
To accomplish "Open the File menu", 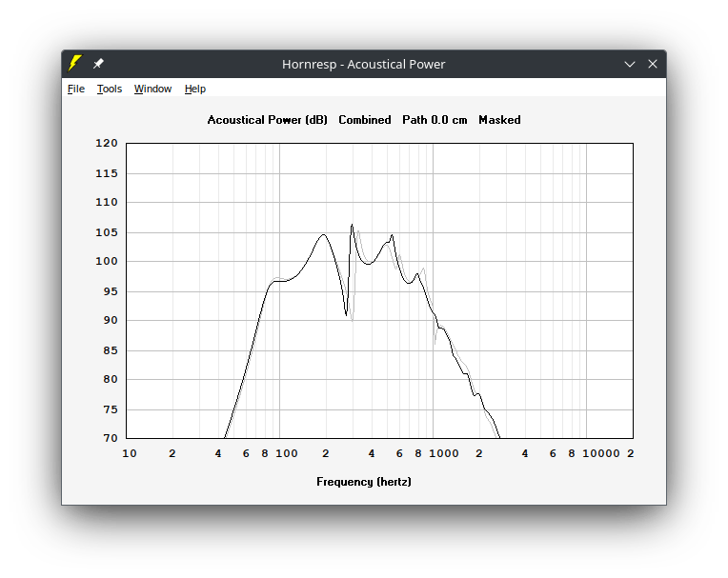I will coord(76,89).
